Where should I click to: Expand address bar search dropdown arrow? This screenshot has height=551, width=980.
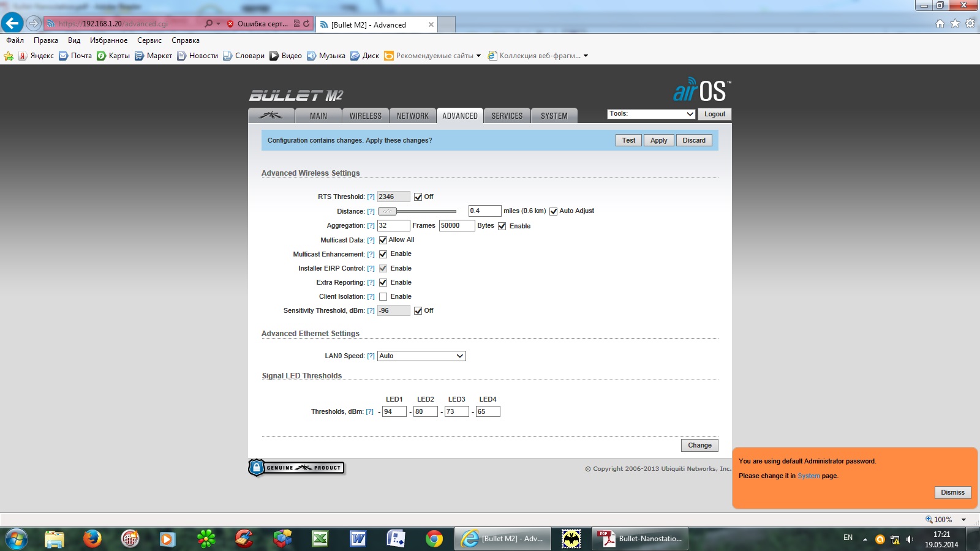tap(218, 23)
